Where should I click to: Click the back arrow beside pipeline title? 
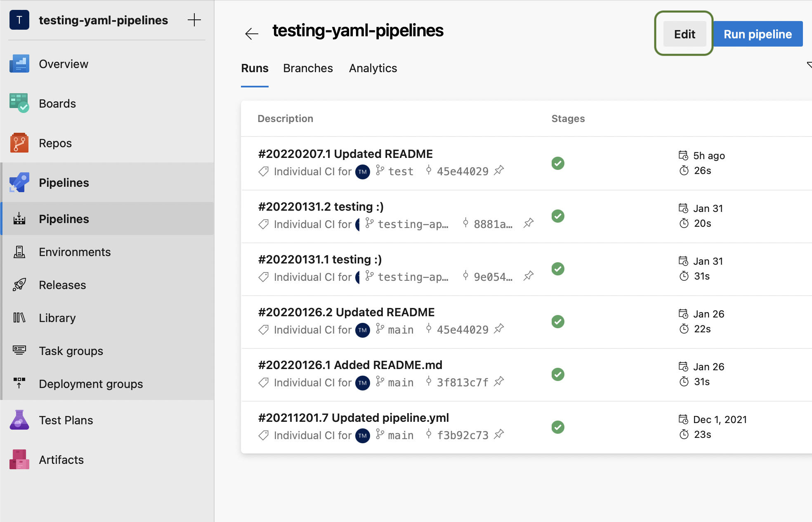coord(251,34)
